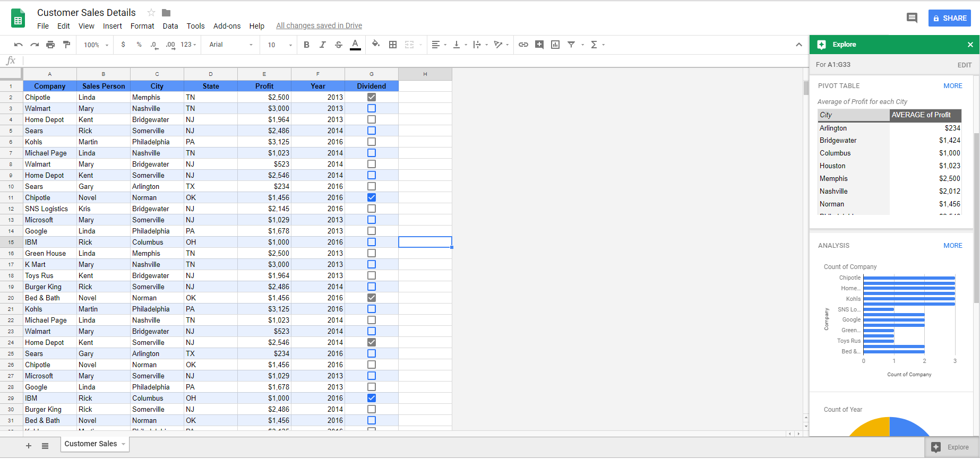The width and height of the screenshot is (980, 459).
Task: Open the zoom 100% dropdown
Action: click(96, 45)
